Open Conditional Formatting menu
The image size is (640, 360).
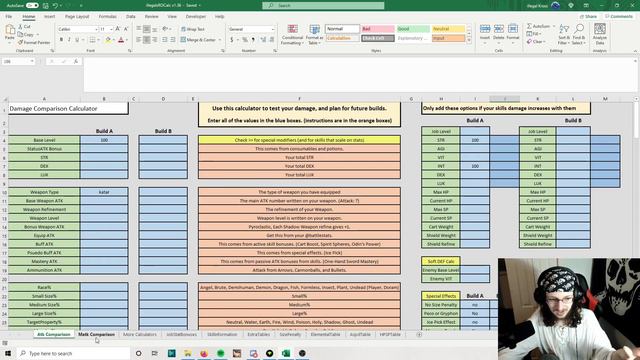click(x=292, y=35)
